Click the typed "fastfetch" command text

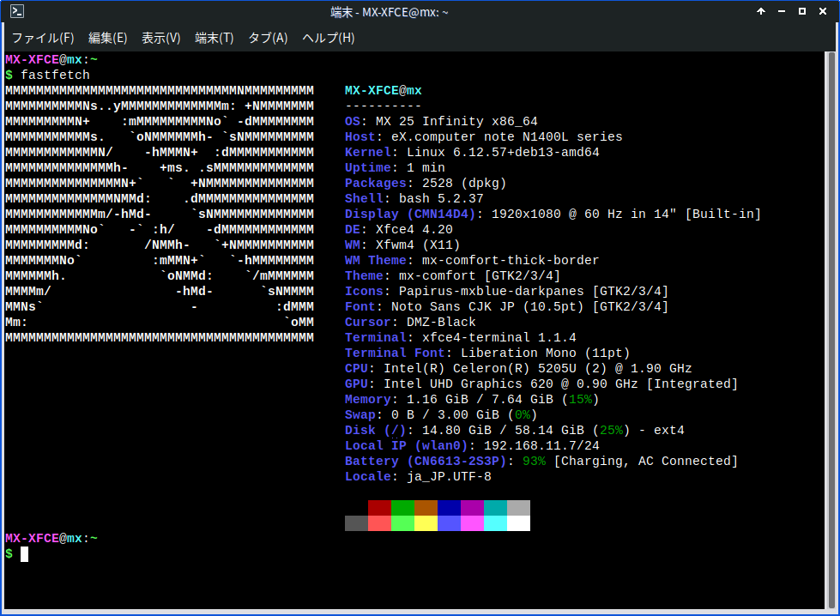[55, 75]
